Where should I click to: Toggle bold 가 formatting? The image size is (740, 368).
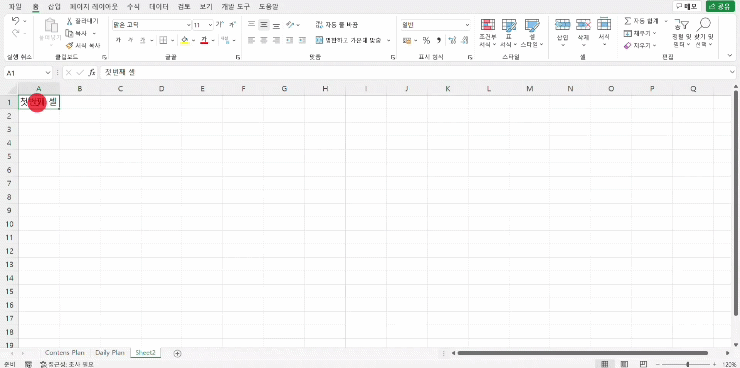[x=118, y=40]
